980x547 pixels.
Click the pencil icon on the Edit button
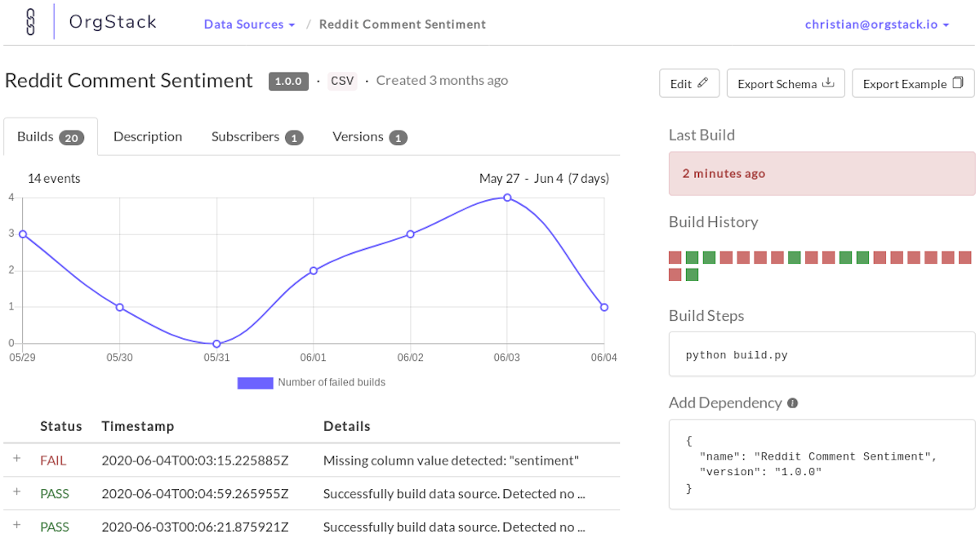pos(704,82)
